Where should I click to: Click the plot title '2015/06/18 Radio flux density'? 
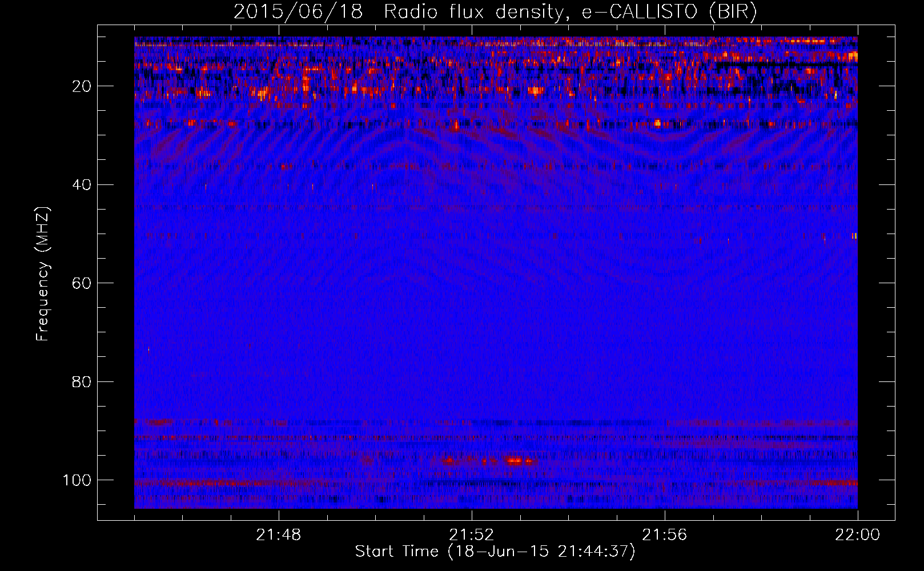tap(495, 12)
